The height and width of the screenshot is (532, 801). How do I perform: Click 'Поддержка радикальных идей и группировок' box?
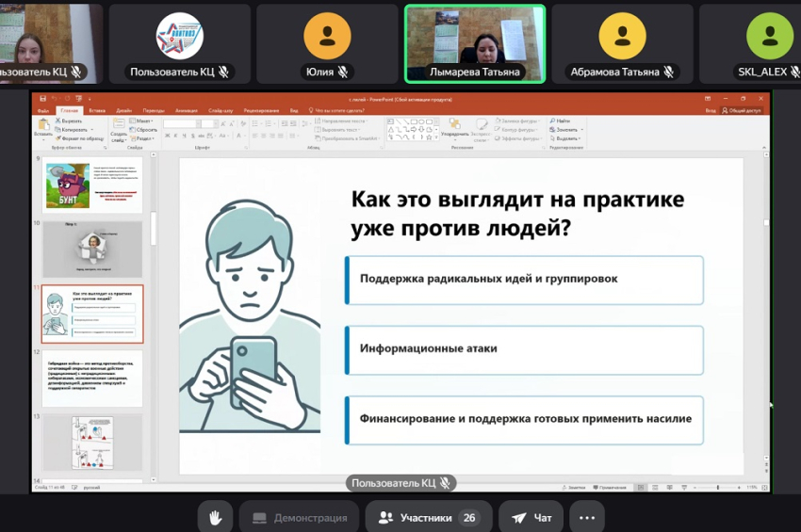pos(524,281)
